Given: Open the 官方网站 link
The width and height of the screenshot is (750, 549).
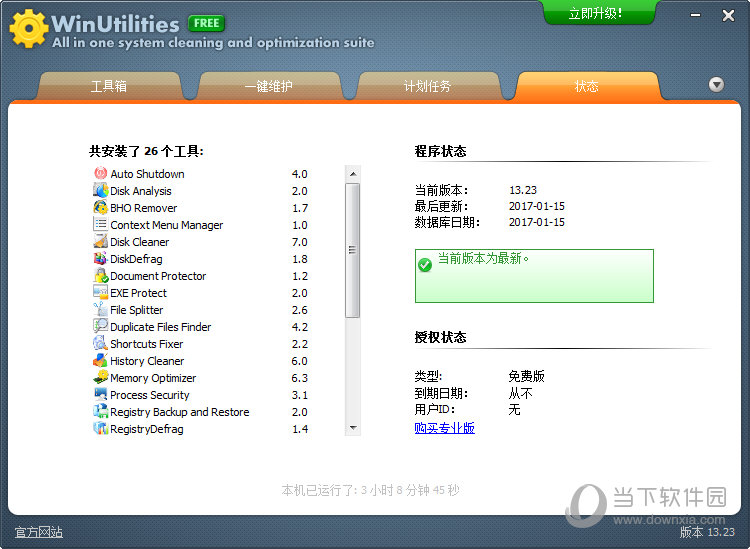Looking at the screenshot, I should click(39, 532).
